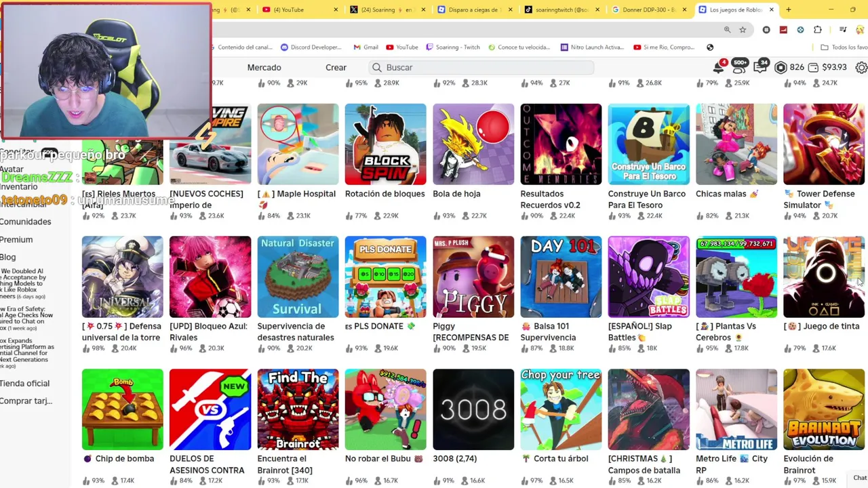Open the Bola de hoja game thumbnail
The image size is (868, 488).
(x=473, y=144)
